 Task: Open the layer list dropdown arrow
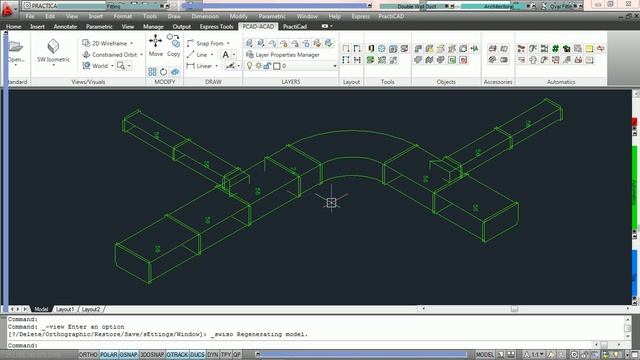[335, 66]
